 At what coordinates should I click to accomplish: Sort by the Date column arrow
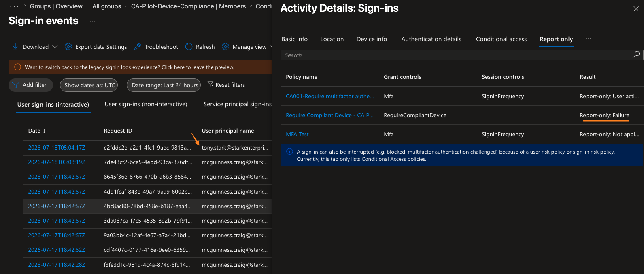(44, 131)
